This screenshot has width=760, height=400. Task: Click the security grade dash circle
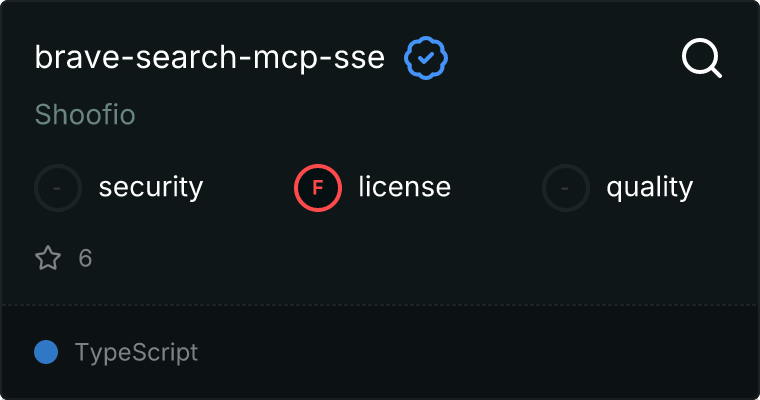click(58, 187)
